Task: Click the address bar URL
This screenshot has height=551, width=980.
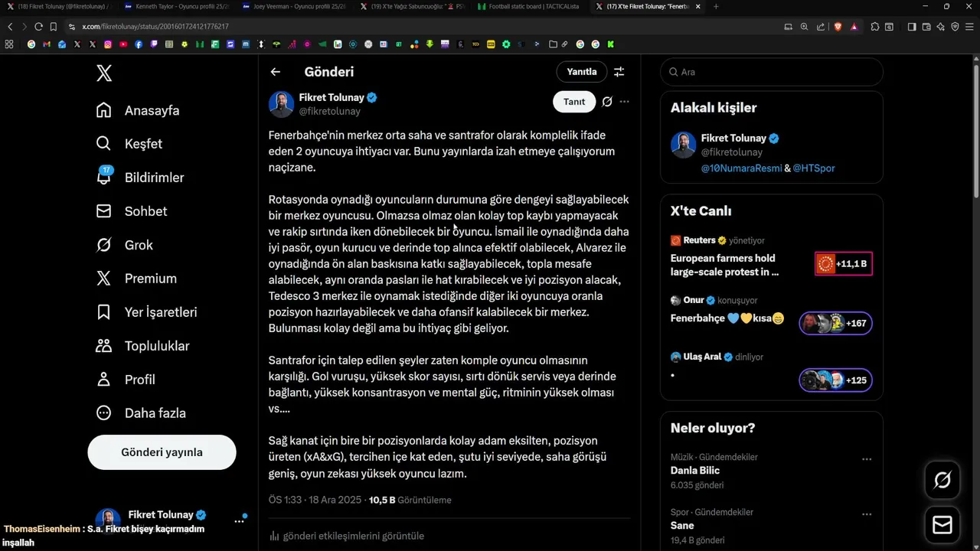Action: (155, 27)
